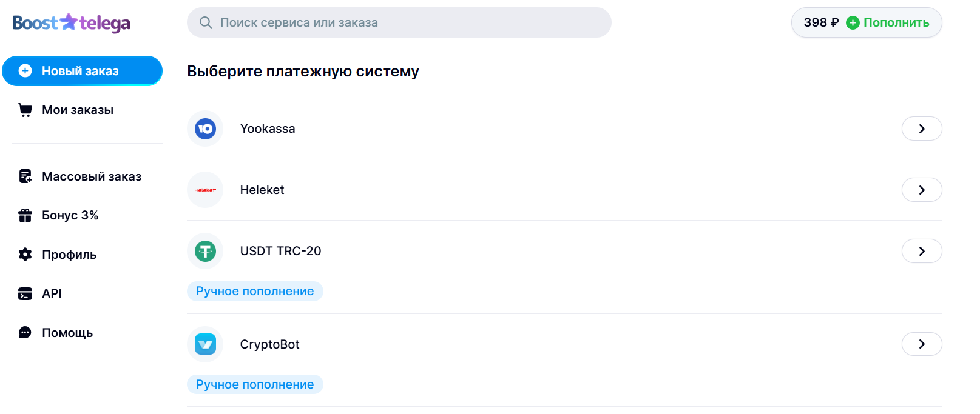980x414 pixels.
Task: Expand USDT TRC-20 chevron button
Action: click(922, 251)
